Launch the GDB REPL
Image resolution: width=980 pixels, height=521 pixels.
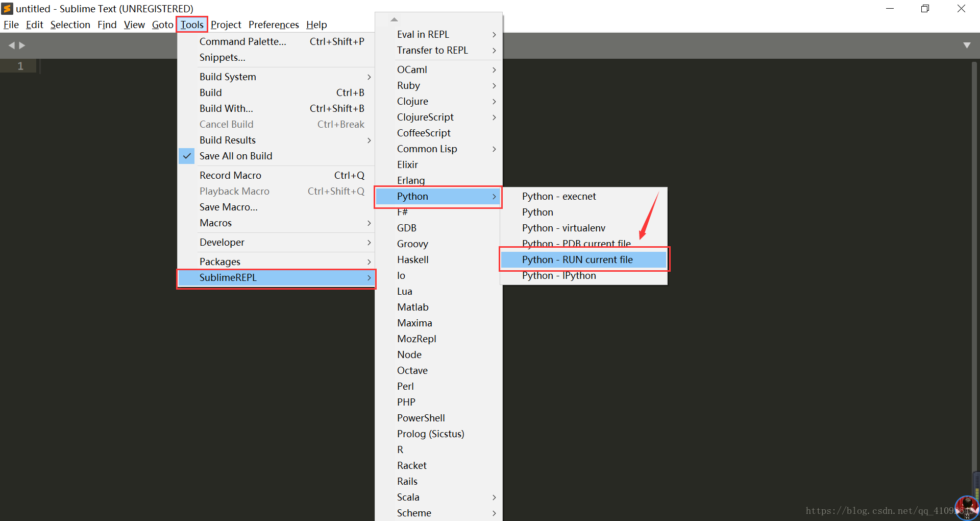(x=438, y=228)
